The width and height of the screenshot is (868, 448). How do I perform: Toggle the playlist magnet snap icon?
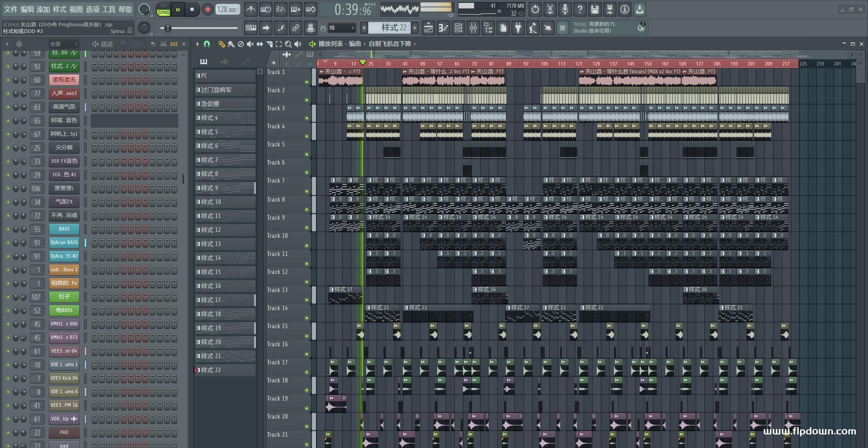coord(207,44)
